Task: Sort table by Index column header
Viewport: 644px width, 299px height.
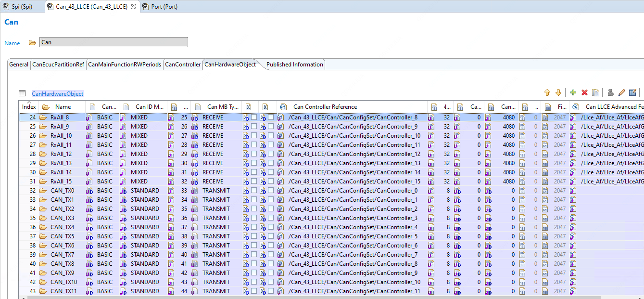Action: coord(28,107)
